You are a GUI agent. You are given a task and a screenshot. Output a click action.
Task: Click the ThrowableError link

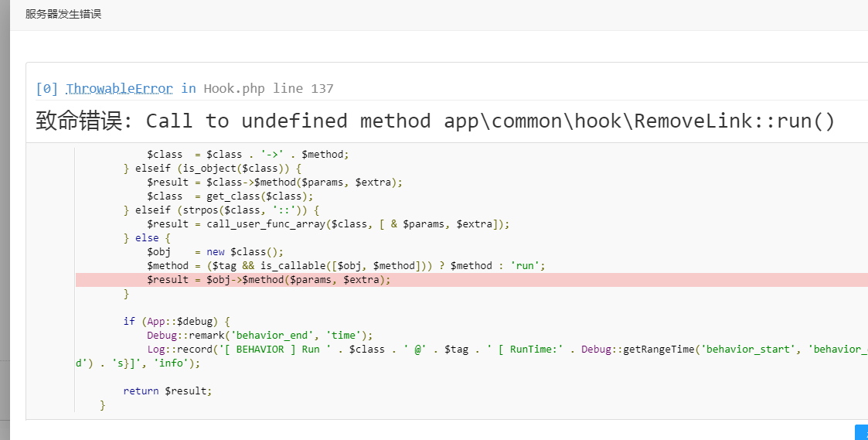coord(119,88)
